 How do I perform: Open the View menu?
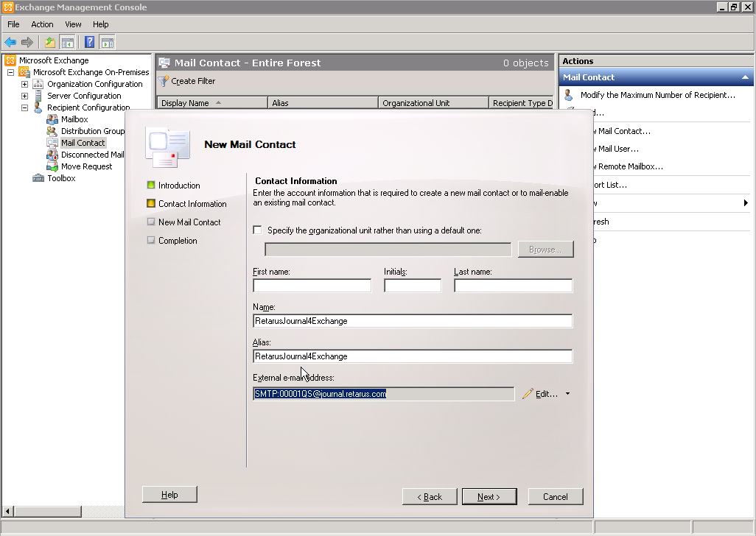point(73,24)
